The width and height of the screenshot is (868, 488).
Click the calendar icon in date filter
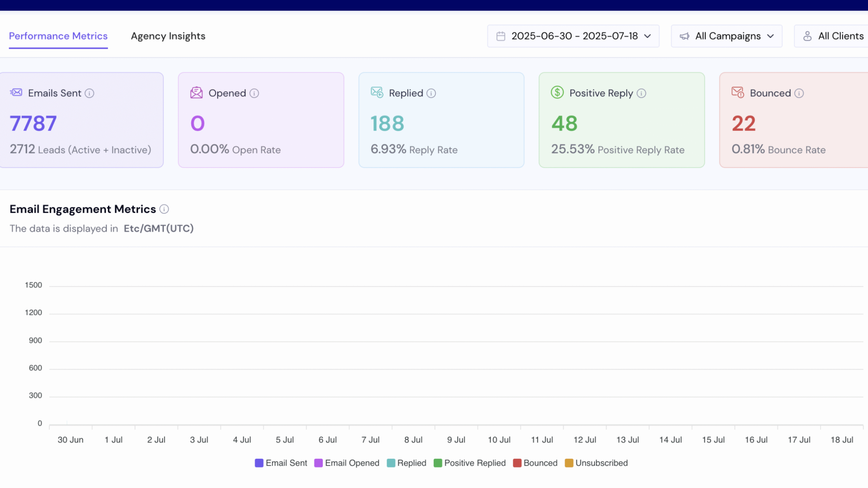click(500, 36)
